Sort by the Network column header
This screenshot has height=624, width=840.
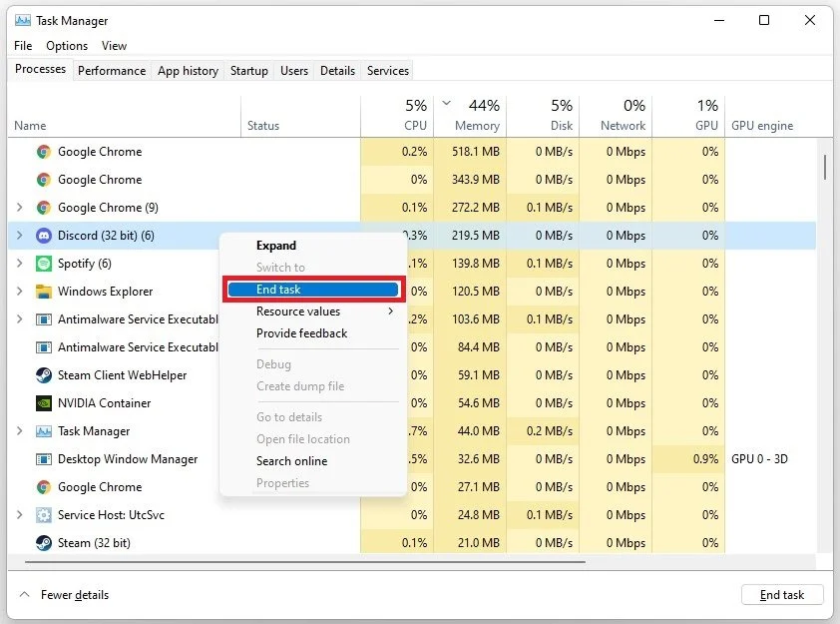[x=616, y=116]
